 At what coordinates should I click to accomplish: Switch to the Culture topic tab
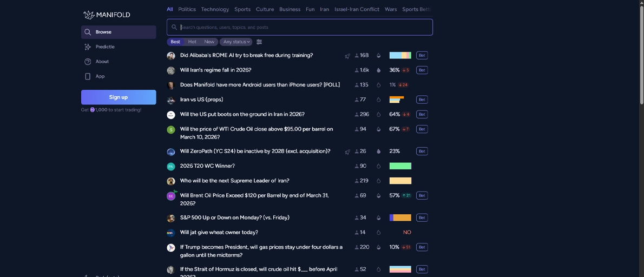coord(265,9)
